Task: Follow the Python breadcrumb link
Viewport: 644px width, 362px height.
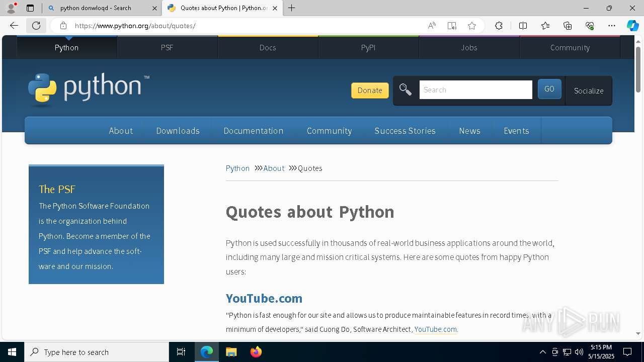Action: (x=237, y=168)
